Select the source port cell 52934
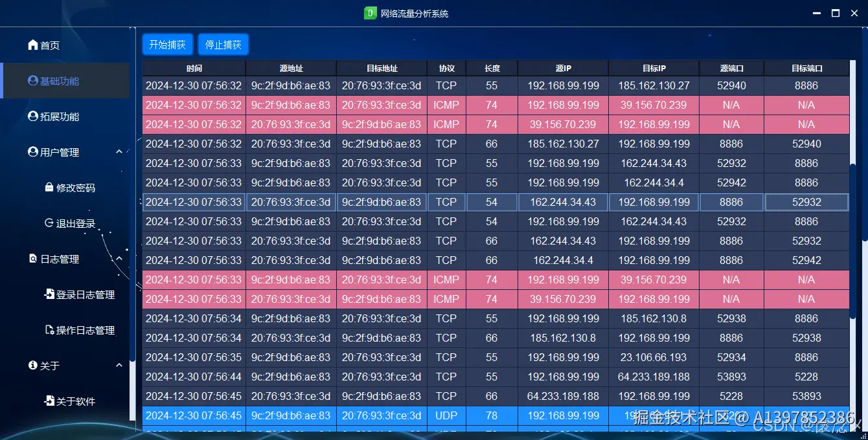The image size is (868, 440). point(731,357)
